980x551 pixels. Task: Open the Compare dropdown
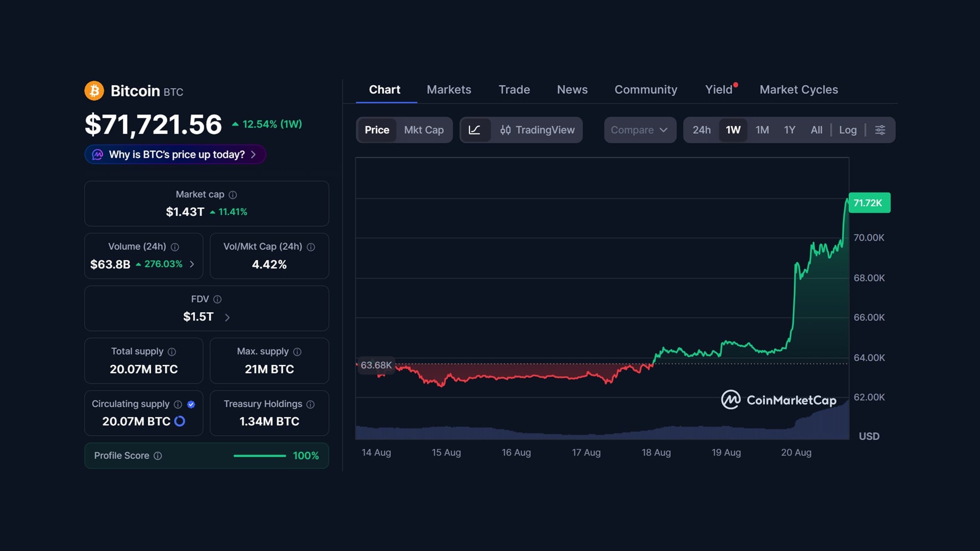coord(640,130)
